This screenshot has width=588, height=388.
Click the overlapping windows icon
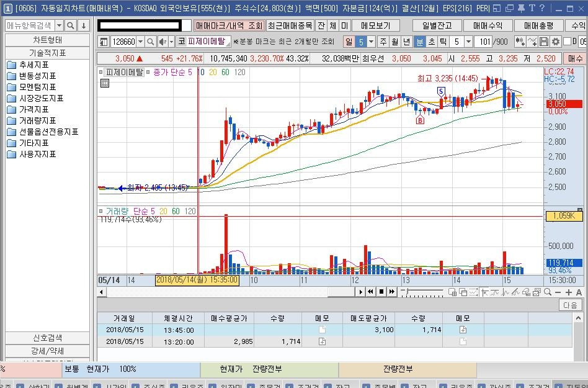pos(463,292)
